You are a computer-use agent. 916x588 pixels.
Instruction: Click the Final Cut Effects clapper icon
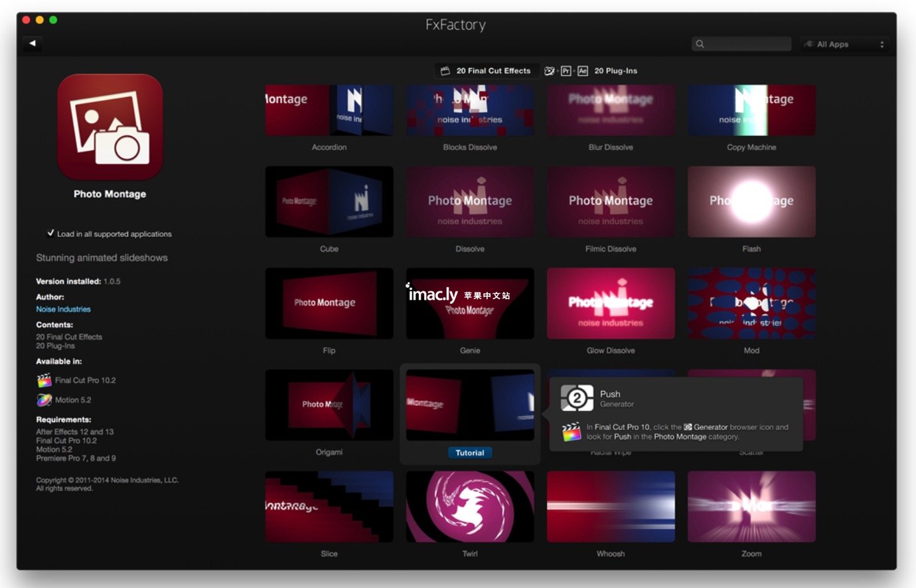tap(445, 71)
